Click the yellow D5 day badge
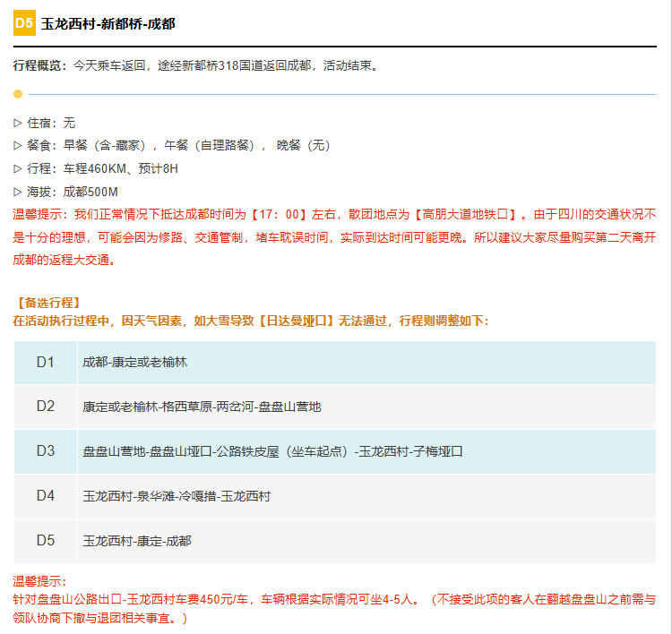This screenshot has width=672, height=634. (x=24, y=22)
